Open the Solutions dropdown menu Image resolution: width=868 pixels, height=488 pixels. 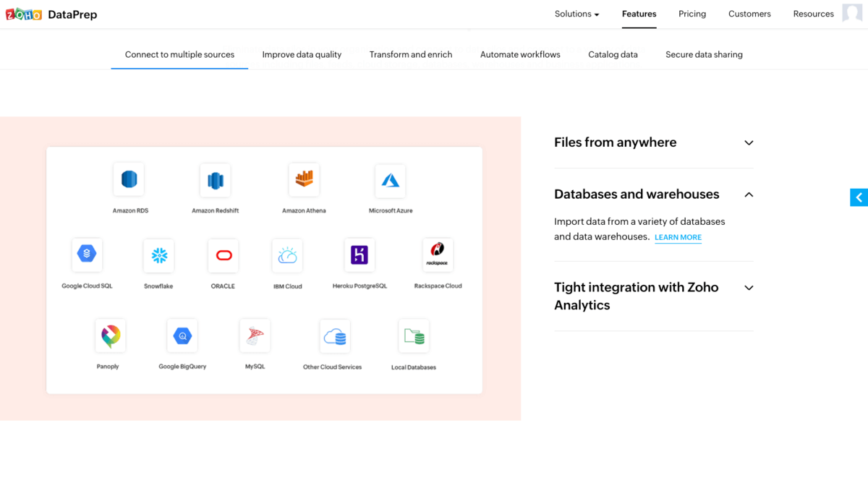pos(576,14)
